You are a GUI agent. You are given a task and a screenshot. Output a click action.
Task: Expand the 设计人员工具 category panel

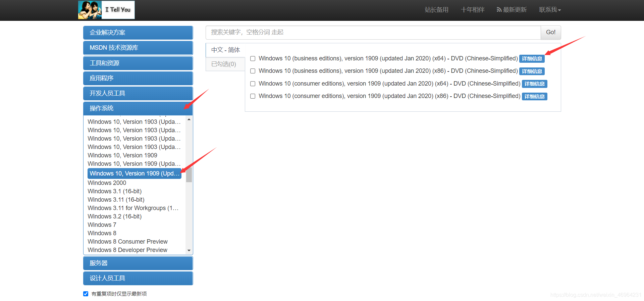pos(138,278)
